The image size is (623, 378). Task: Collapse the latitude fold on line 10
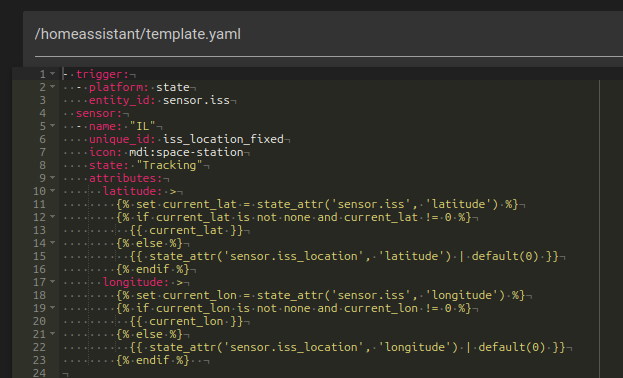point(52,191)
